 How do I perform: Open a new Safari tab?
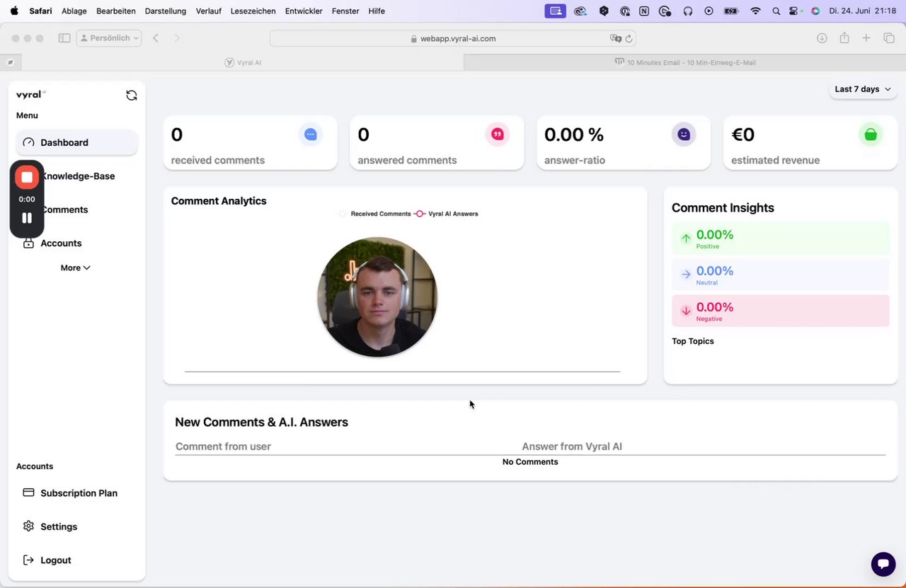point(866,38)
